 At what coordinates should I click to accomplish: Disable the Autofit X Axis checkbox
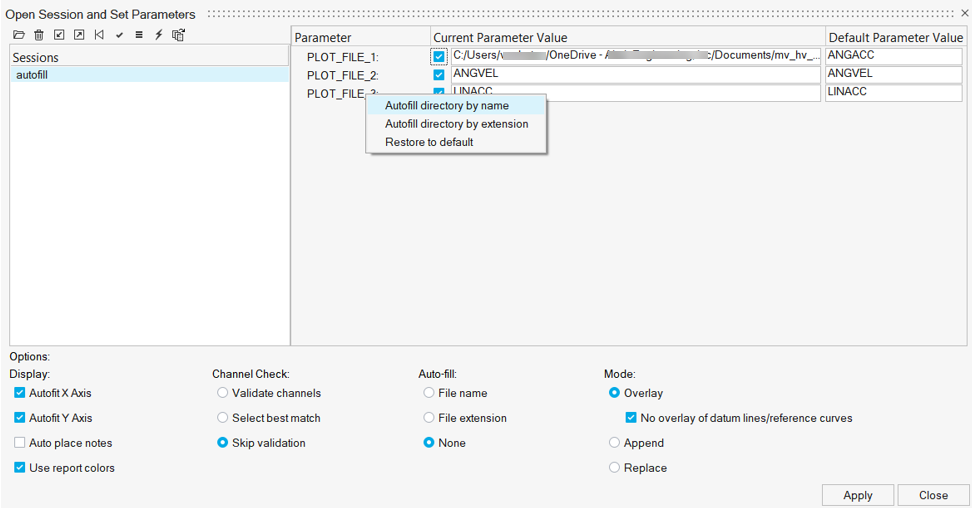coord(20,393)
